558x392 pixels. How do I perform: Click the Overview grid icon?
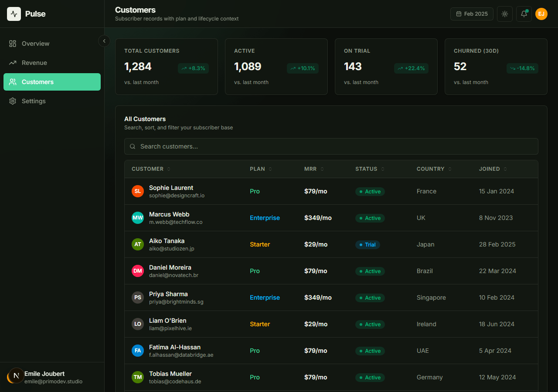13,44
